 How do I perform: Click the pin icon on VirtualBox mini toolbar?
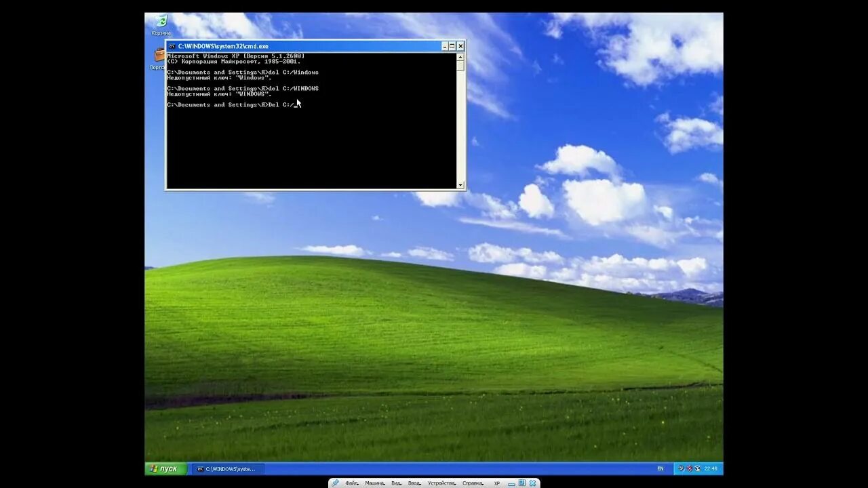[x=335, y=483]
